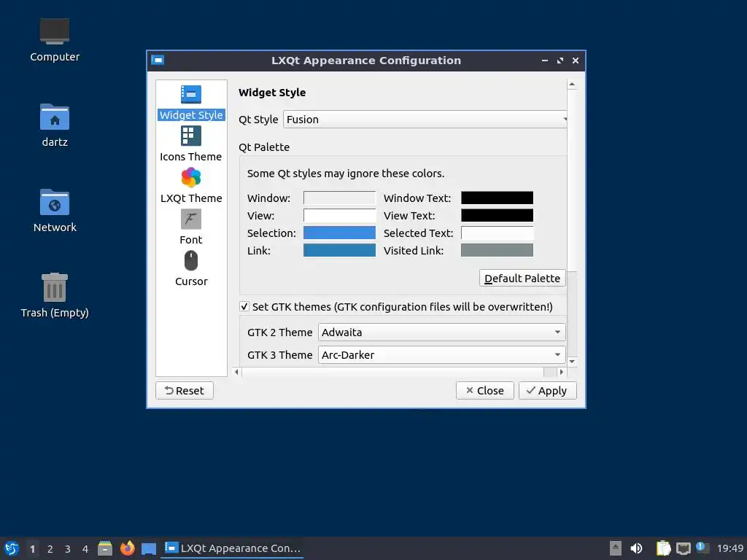Switch to workspace 2
Screen dimensions: 747x560
[50, 548]
